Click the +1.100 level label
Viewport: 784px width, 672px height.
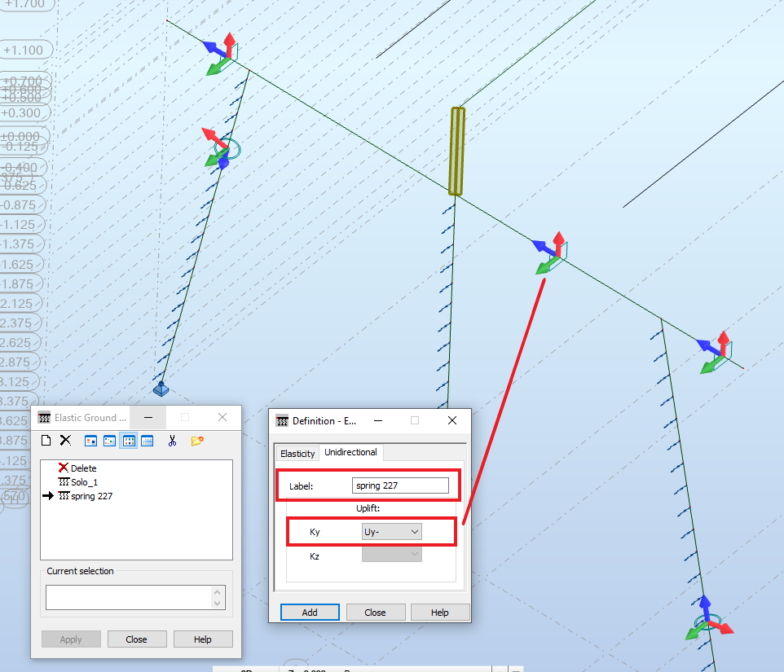pyautogui.click(x=25, y=50)
